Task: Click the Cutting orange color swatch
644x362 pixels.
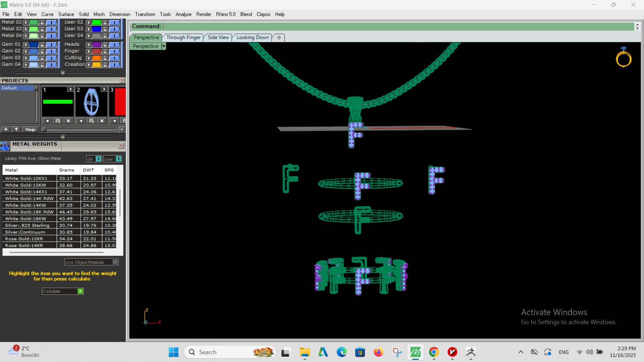Action: [x=97, y=58]
